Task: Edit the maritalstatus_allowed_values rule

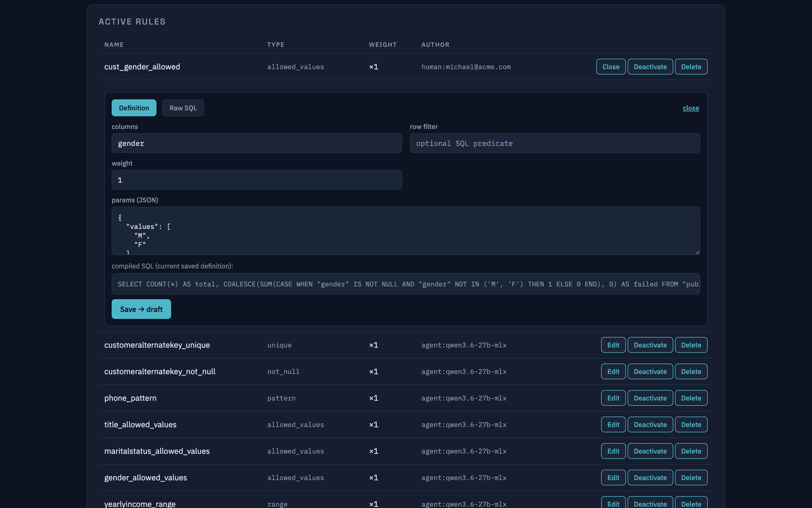Action: [613, 451]
